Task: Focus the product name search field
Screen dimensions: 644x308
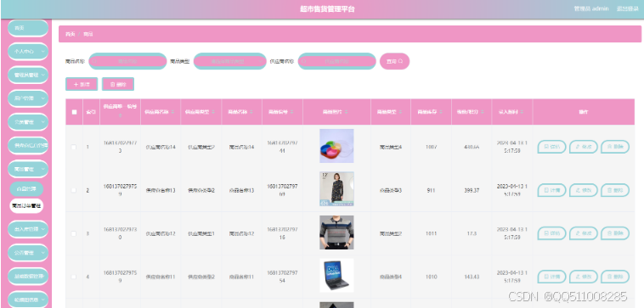Action: coord(127,61)
